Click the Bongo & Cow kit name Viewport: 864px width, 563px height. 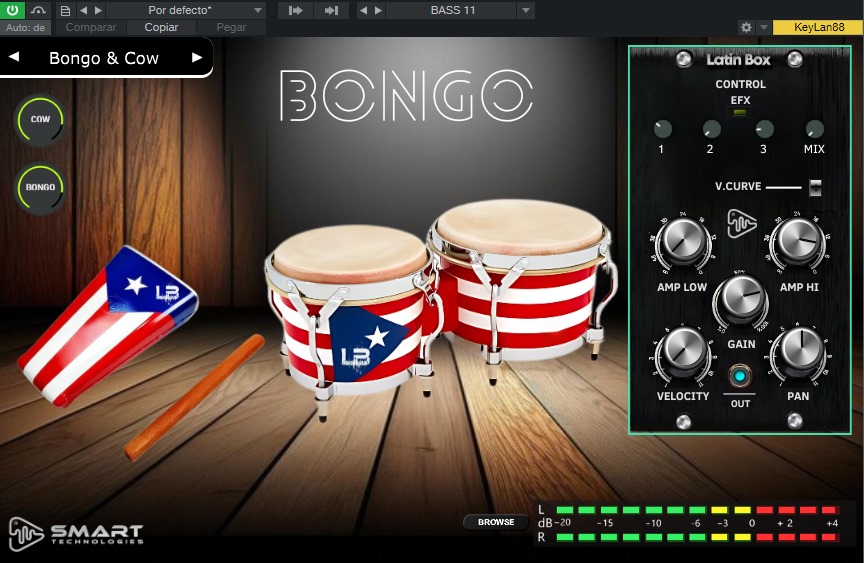[x=104, y=58]
